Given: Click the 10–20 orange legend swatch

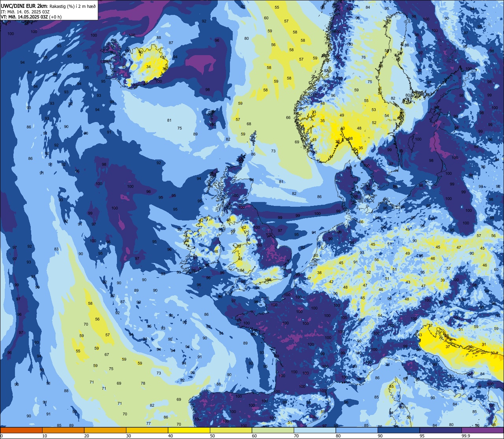Looking at the screenshot, I should coord(63,430).
